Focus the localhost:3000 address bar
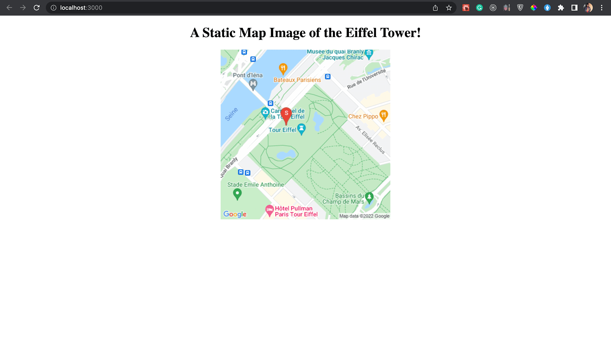This screenshot has height=364, width=611. pyautogui.click(x=214, y=8)
